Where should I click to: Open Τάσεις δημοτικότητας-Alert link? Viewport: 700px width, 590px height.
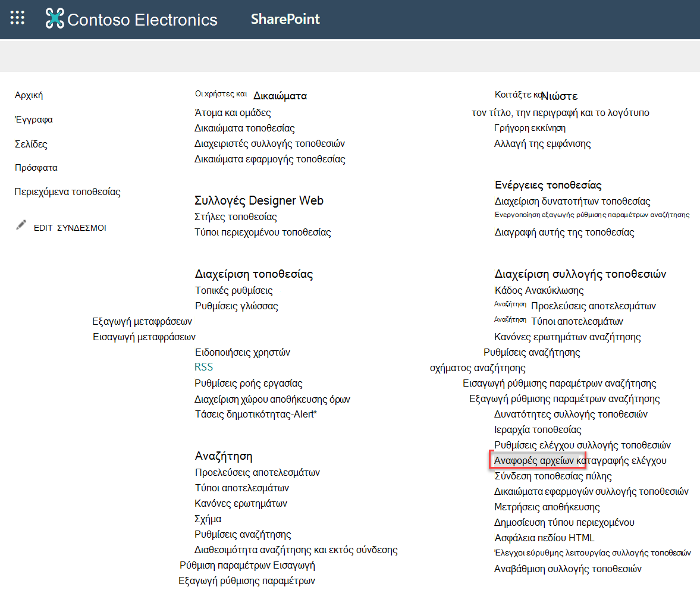click(x=256, y=414)
